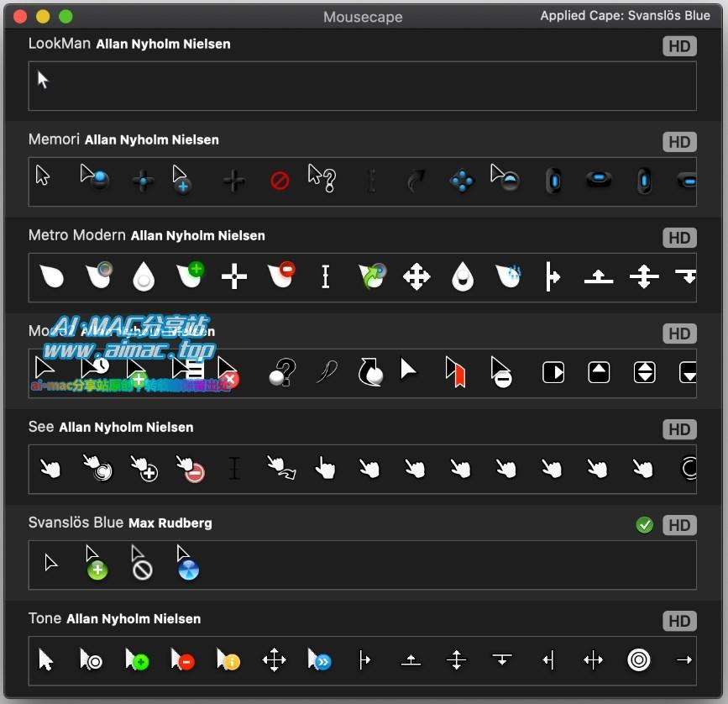Click Metro Modern leaf cursor with green plus
The image size is (728, 704).
(x=191, y=275)
